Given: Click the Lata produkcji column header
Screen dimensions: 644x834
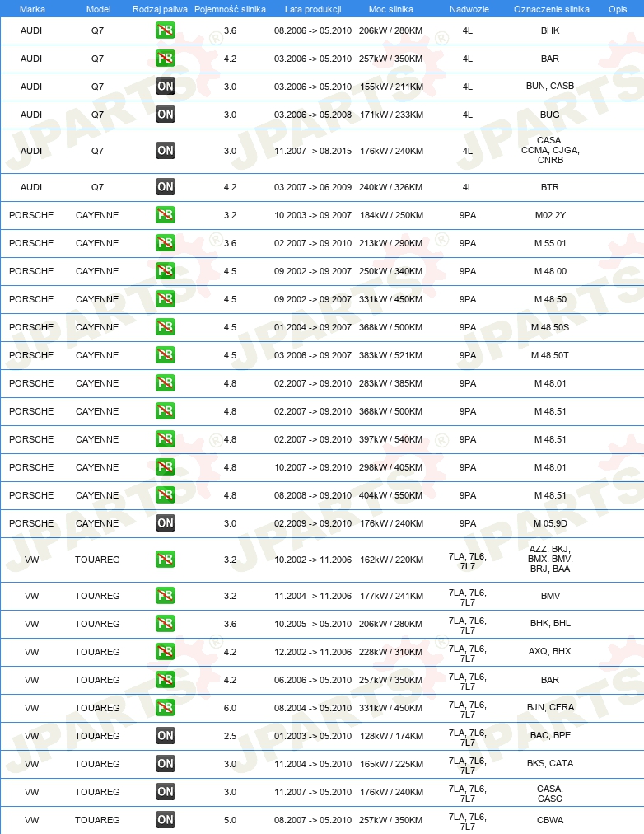Looking at the screenshot, I should point(313,9).
